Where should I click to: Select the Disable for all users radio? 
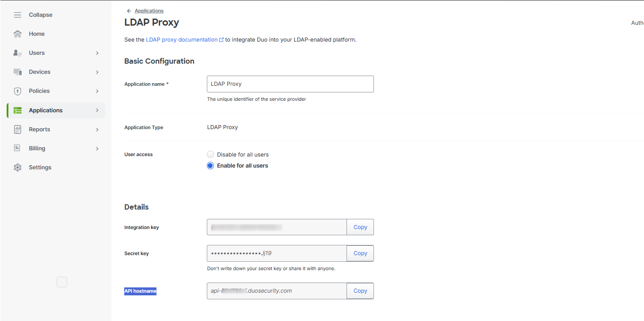pos(210,154)
